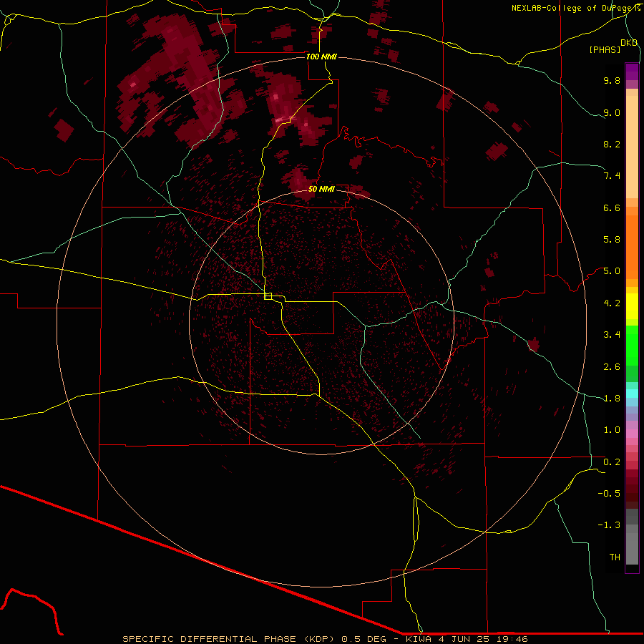Select the 2.6 scale label
Screen dimensions: 644x644
pyautogui.click(x=612, y=367)
